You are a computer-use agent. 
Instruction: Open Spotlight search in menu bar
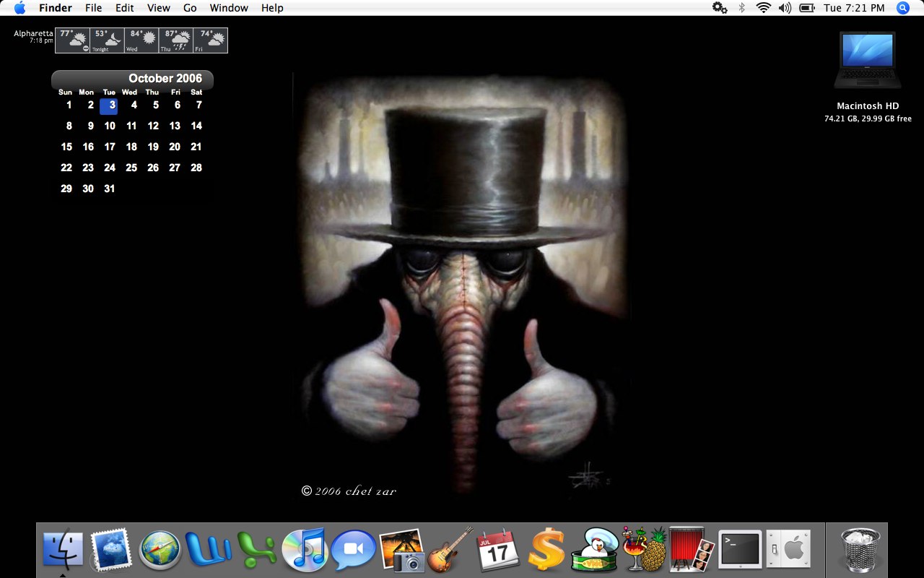click(902, 8)
